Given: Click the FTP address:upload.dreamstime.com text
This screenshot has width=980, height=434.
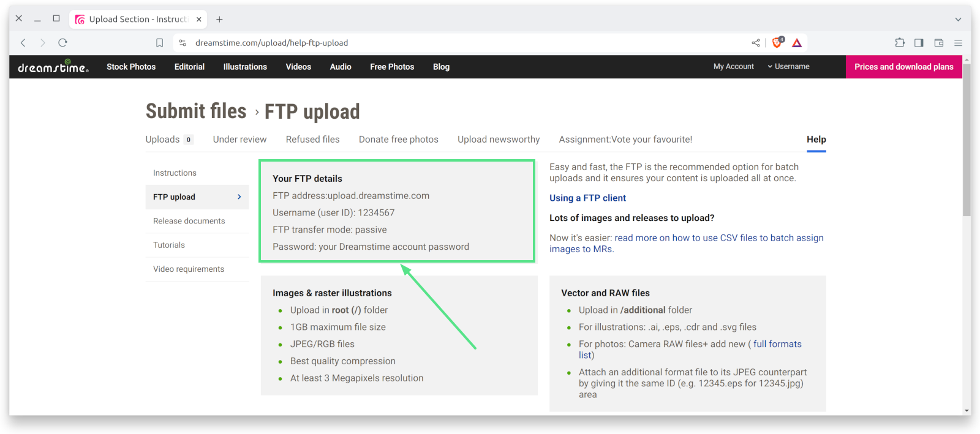Looking at the screenshot, I should (351, 196).
